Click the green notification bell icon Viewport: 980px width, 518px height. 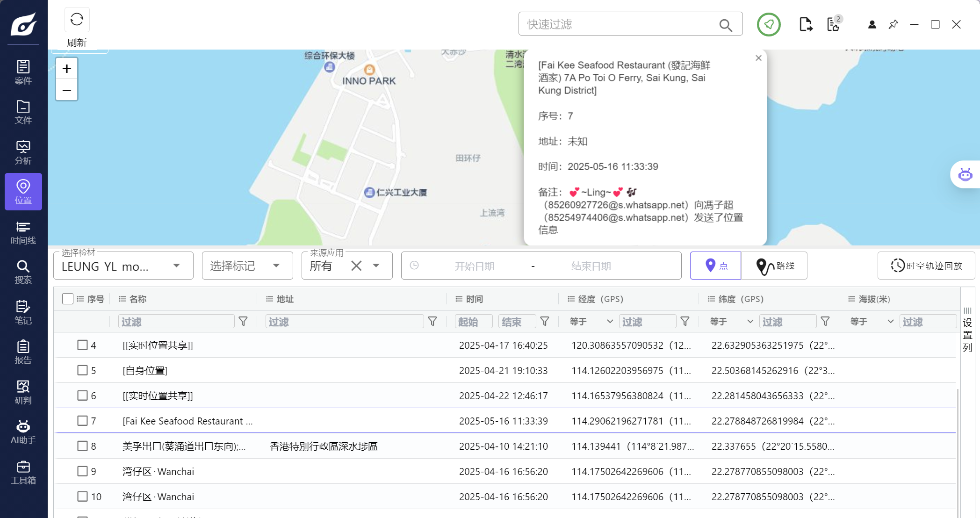[x=768, y=24]
